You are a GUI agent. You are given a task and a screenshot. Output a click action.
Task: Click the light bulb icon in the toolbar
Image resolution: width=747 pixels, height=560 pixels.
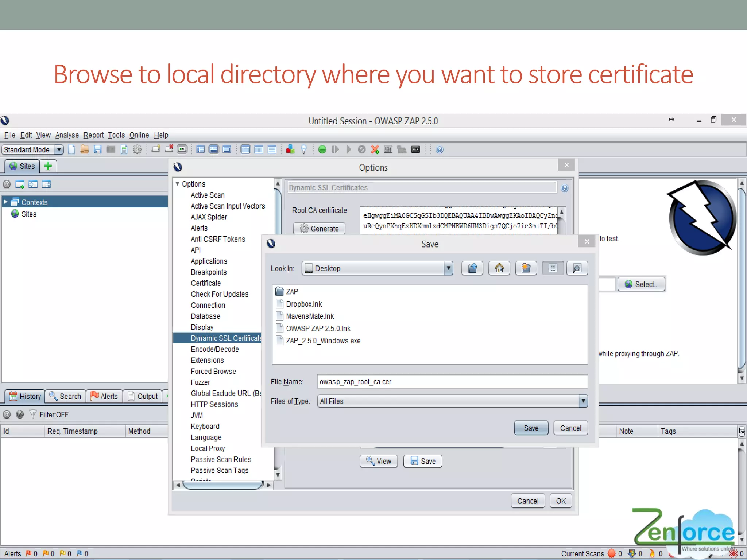pos(303,149)
